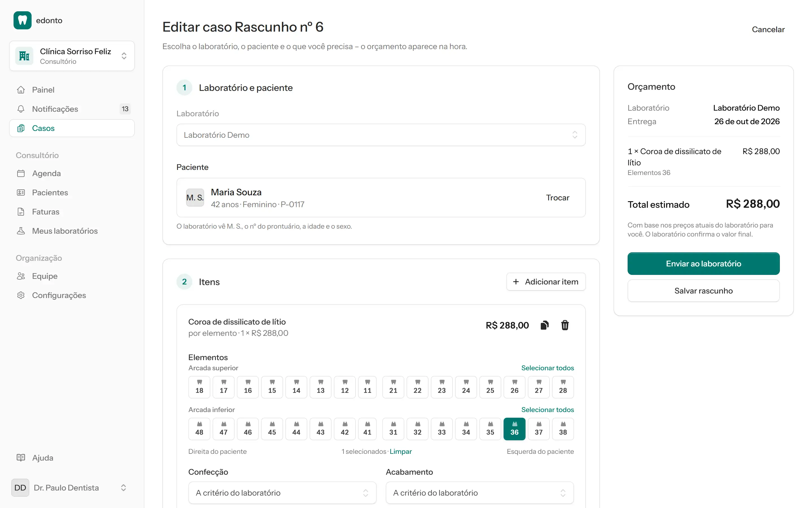Image resolution: width=812 pixels, height=508 pixels.
Task: Open Agenda in the sidebar
Action: [72, 173]
